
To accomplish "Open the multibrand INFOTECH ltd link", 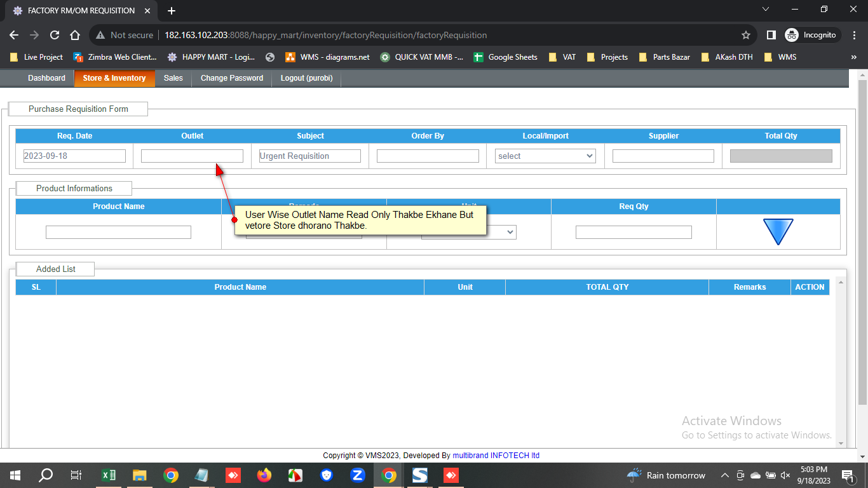I will click(x=496, y=456).
